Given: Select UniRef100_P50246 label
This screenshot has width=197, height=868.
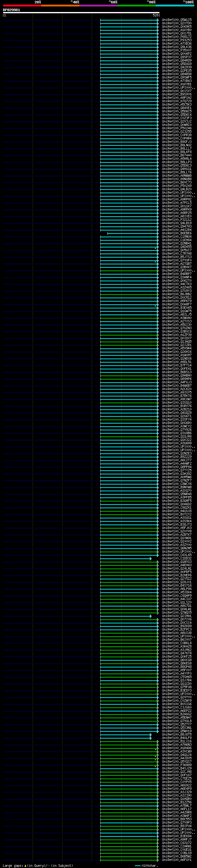Looking at the screenshot, I should pos(177,128).
